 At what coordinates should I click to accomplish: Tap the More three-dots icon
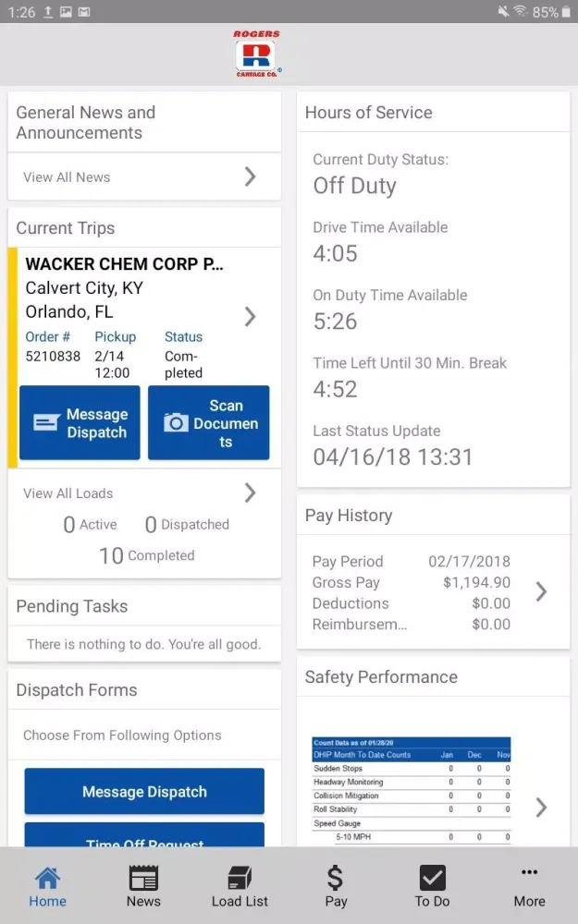tap(529, 872)
